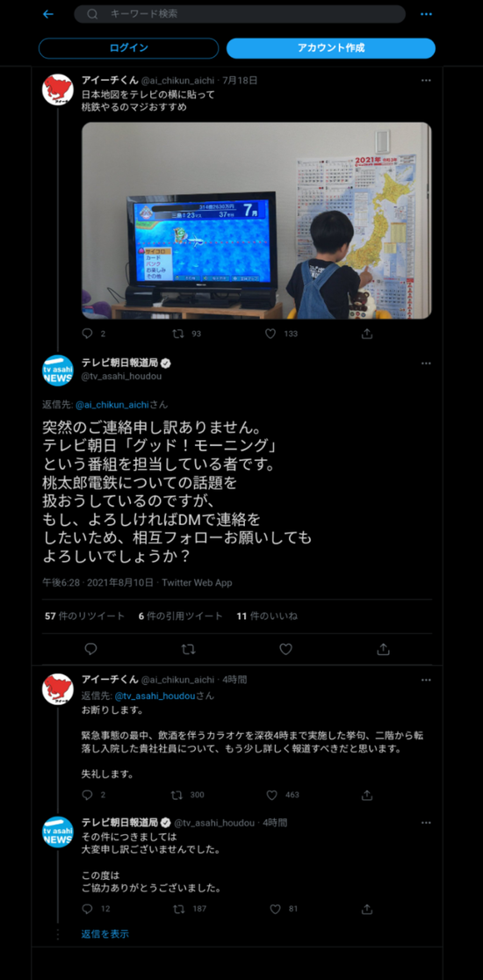
Task: Like the お断りします reply with 463 likes
Action: click(x=272, y=795)
